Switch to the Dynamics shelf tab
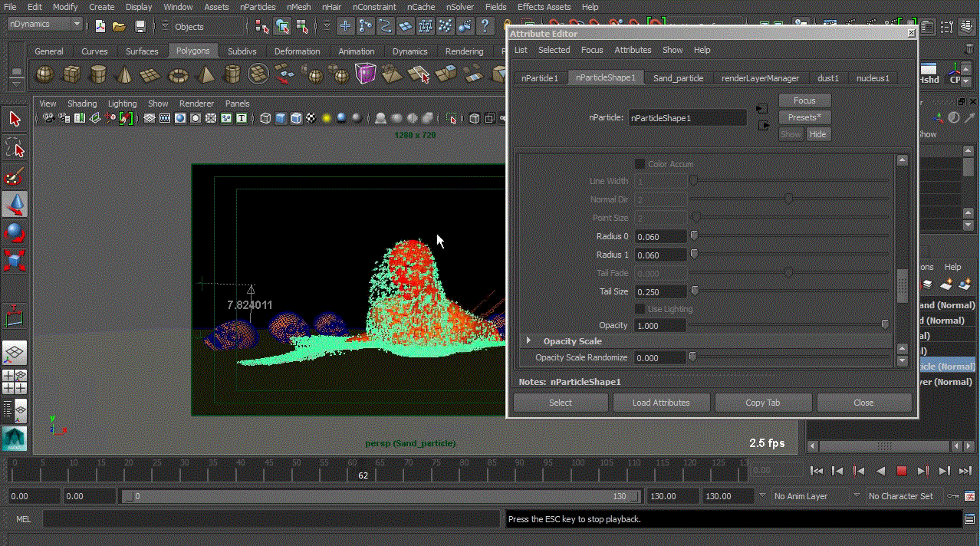Viewport: 980px width, 546px height. click(x=409, y=51)
